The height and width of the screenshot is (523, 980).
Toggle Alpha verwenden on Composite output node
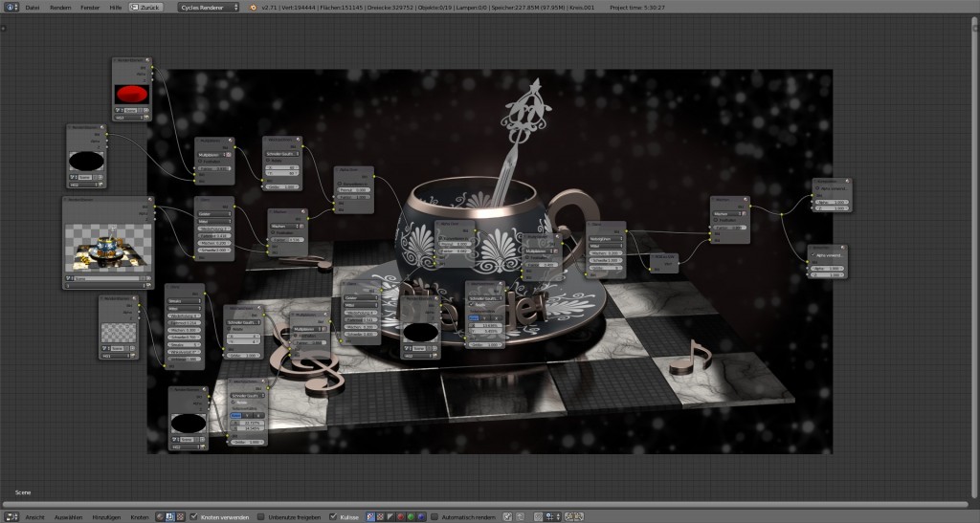click(x=817, y=187)
